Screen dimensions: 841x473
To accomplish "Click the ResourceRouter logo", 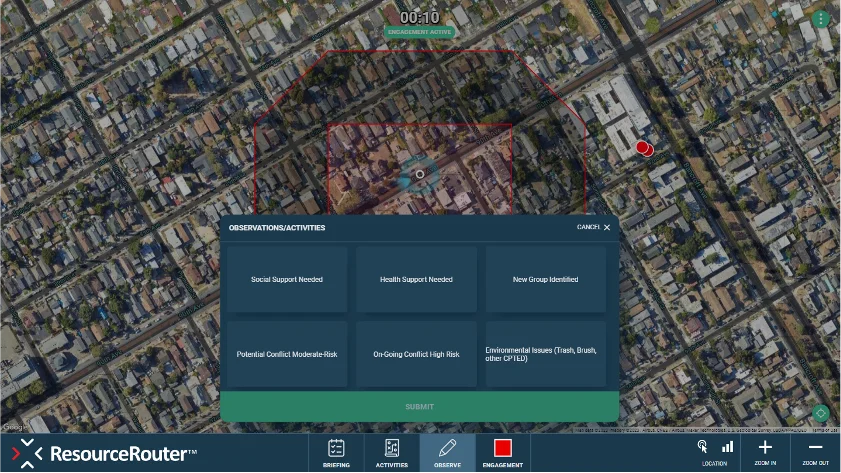I will click(99, 453).
